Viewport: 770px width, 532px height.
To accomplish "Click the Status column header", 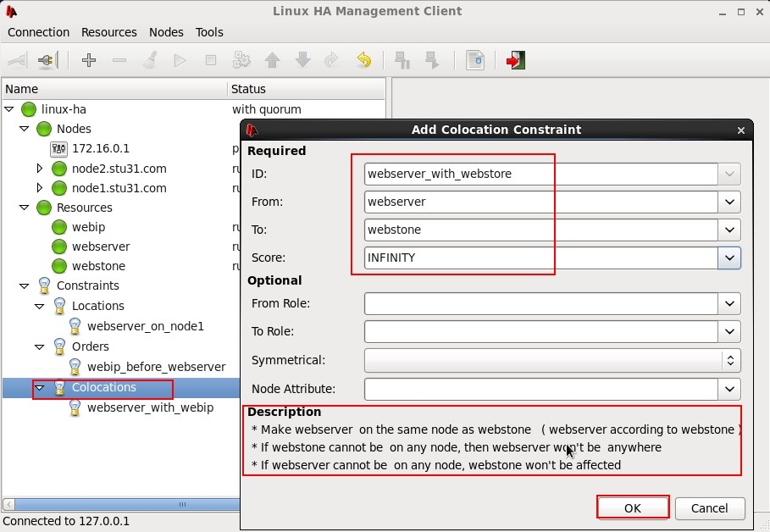I will (307, 89).
